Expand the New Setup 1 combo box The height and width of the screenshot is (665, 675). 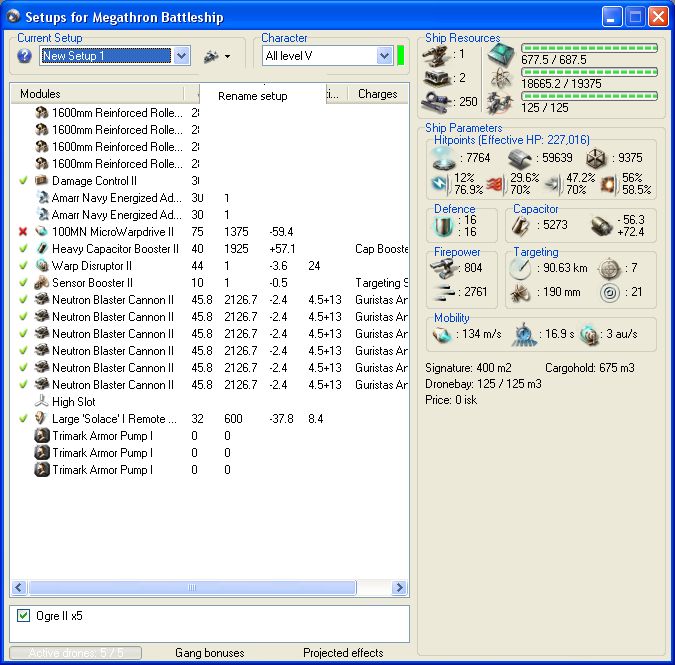[x=182, y=56]
